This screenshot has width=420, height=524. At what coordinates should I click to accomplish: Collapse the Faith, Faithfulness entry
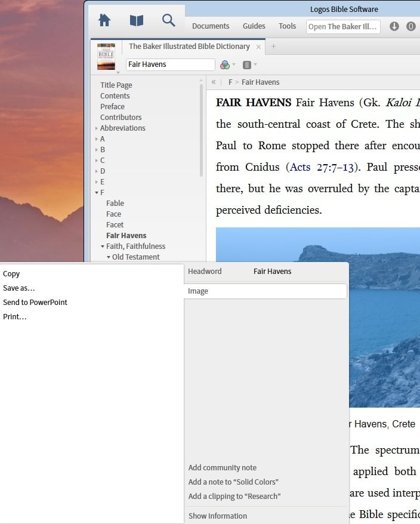pos(103,246)
